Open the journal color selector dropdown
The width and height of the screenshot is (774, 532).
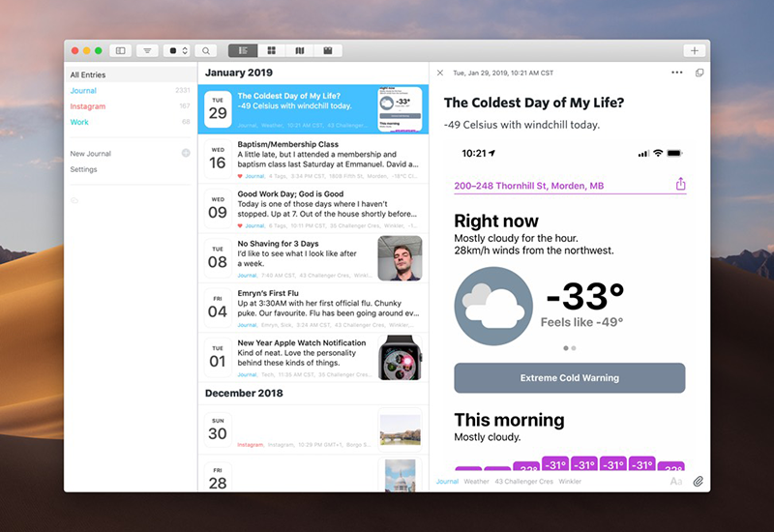click(178, 51)
